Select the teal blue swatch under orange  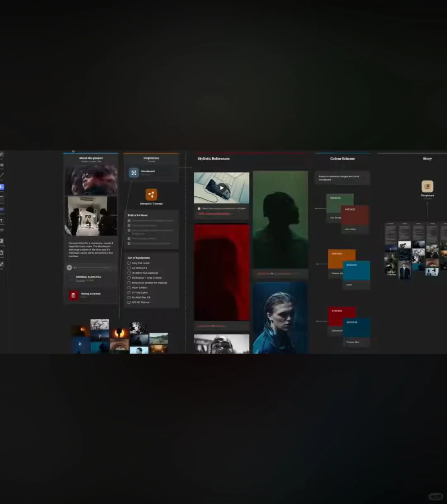(357, 271)
